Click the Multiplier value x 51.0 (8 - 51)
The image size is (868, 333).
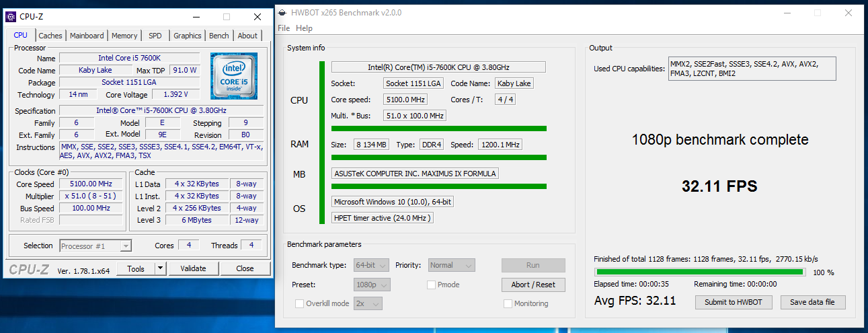tap(91, 196)
